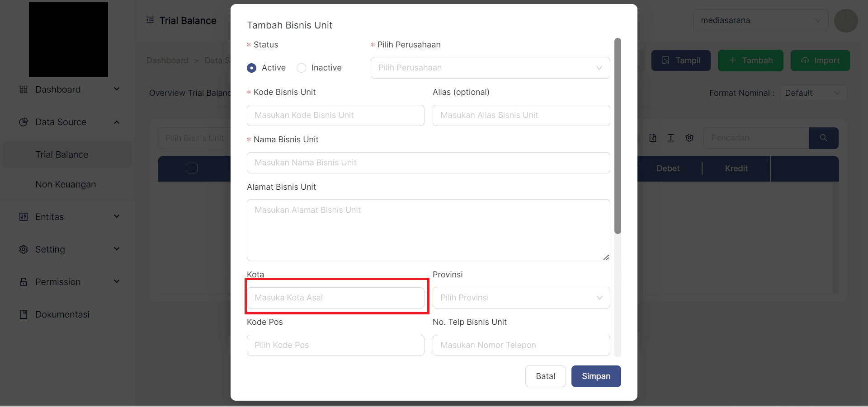Open Non Keuangan in the sidebar
This screenshot has height=407, width=868.
pos(66,184)
